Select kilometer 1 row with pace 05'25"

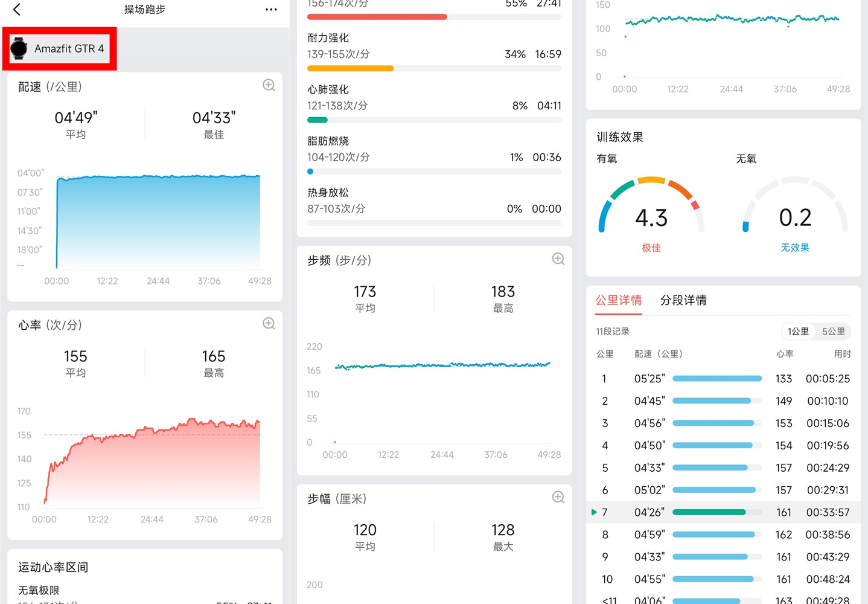click(x=723, y=379)
